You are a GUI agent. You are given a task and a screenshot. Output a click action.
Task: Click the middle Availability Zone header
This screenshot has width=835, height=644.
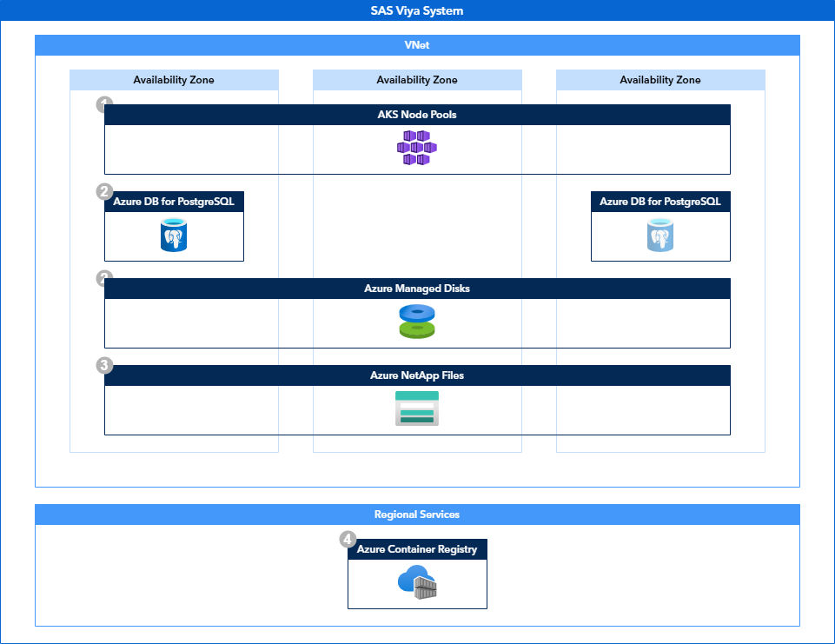coord(417,80)
